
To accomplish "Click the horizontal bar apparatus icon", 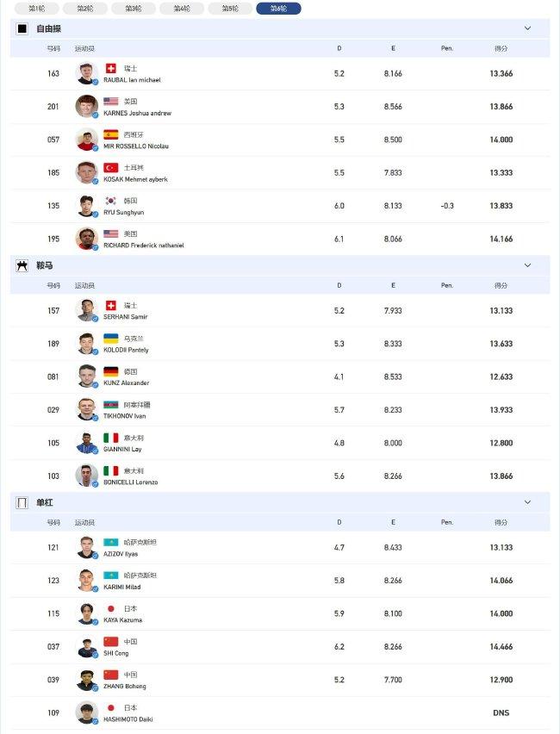I will tap(22, 503).
